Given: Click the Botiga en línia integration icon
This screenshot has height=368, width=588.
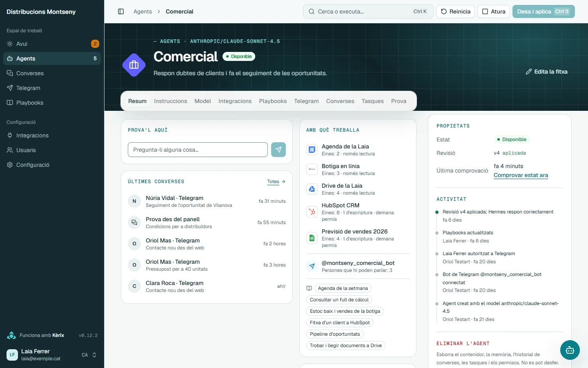Looking at the screenshot, I should click(312, 169).
